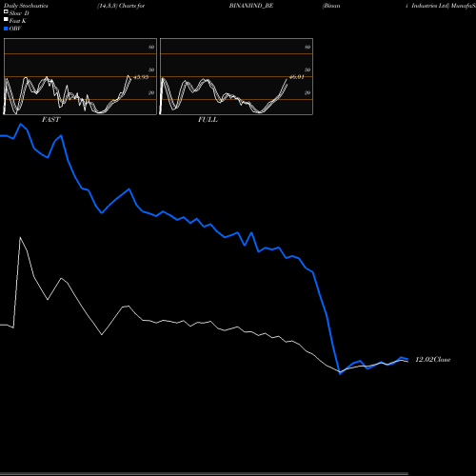The height and width of the screenshot is (476, 476).
Task: Click the 80 axis label in the FULL chart
Action: (307, 47)
